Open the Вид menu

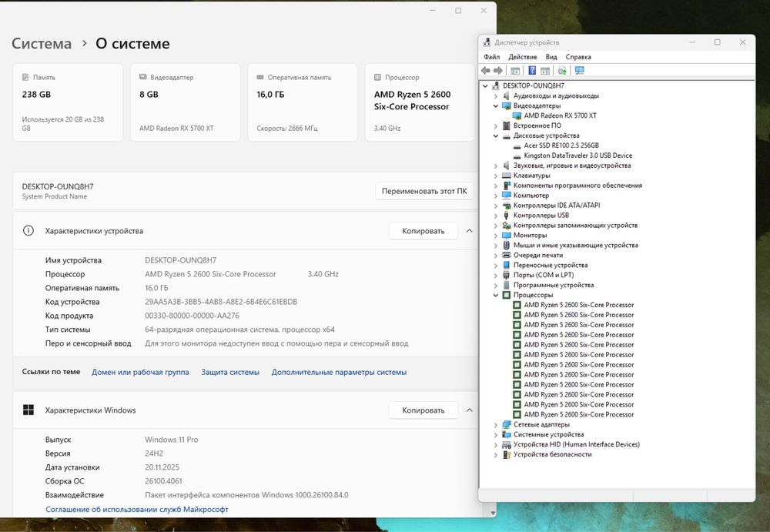[x=551, y=56]
